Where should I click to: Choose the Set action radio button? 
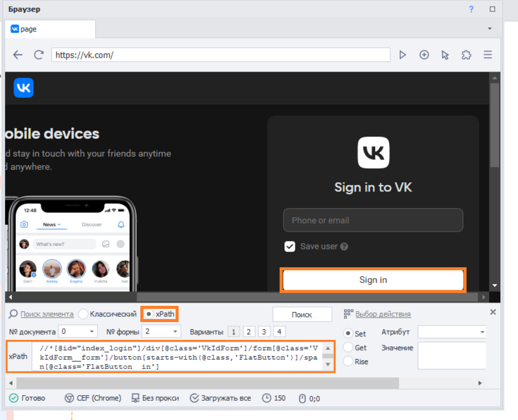[348, 333]
